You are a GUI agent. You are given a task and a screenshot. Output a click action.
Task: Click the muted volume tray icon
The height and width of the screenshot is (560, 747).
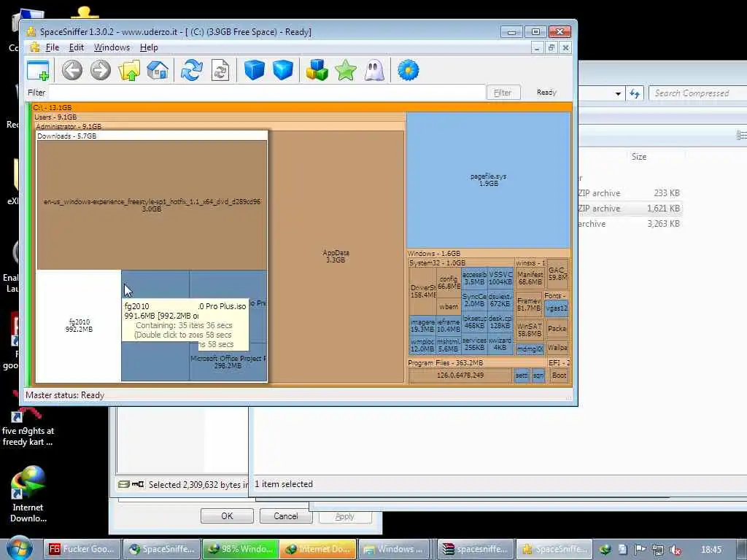click(675, 550)
